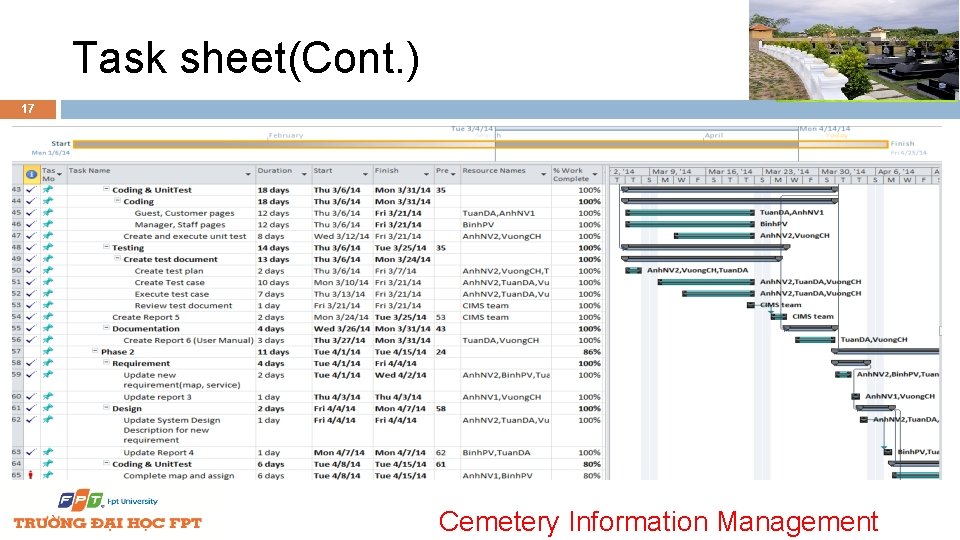960x540 pixels.
Task: Click task mode pin icon for Review test document
Action: (x=48, y=305)
